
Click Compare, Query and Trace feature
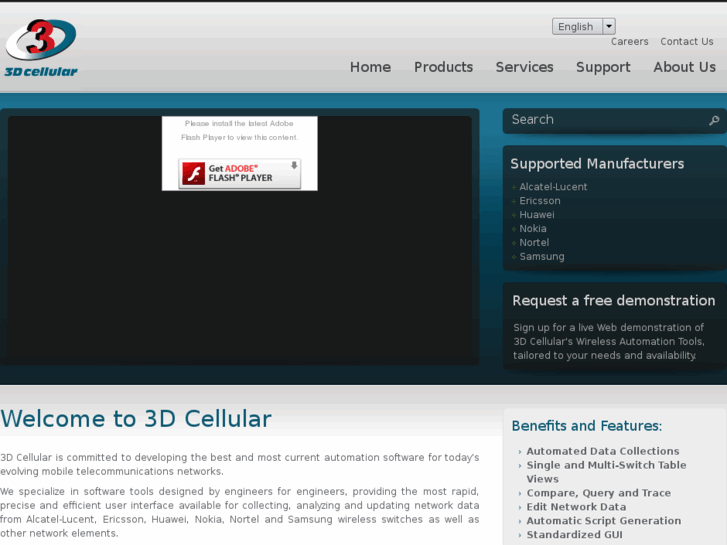point(599,493)
